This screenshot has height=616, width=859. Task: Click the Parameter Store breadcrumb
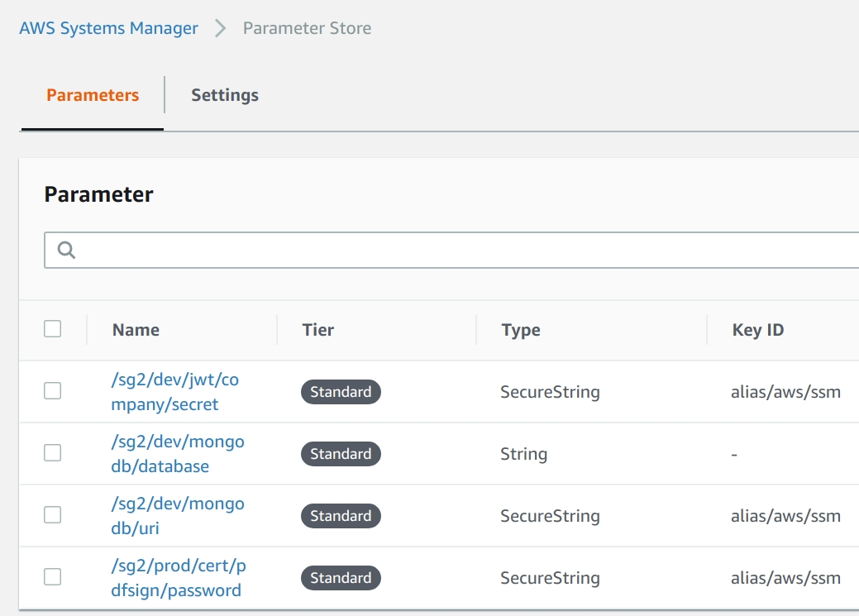pos(307,28)
